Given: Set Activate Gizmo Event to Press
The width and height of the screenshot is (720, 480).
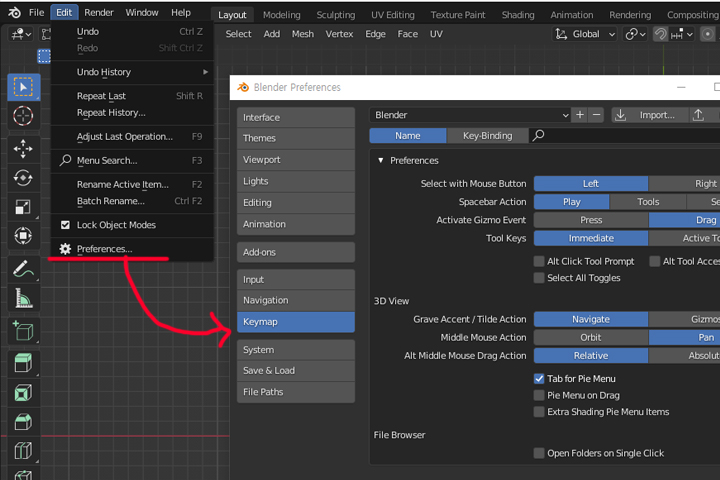Looking at the screenshot, I should click(591, 220).
